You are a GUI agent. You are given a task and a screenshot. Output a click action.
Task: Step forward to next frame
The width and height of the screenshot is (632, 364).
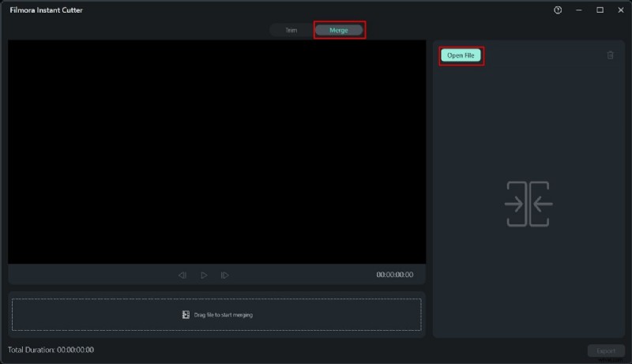click(225, 275)
